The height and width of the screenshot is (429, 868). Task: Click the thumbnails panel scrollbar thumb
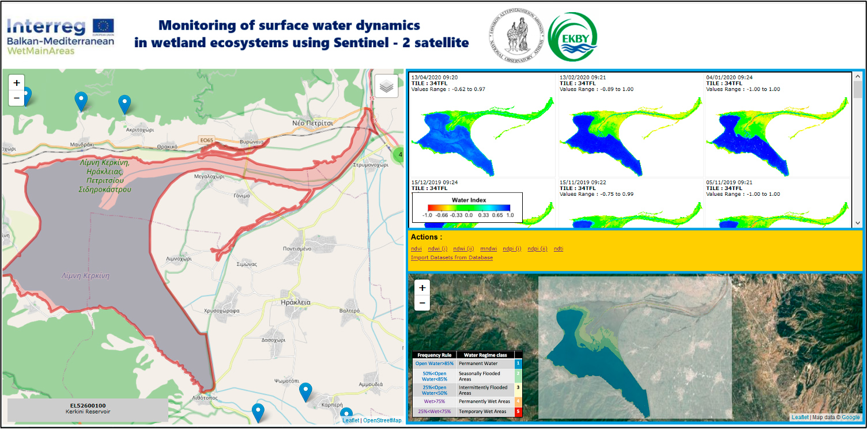point(858,89)
